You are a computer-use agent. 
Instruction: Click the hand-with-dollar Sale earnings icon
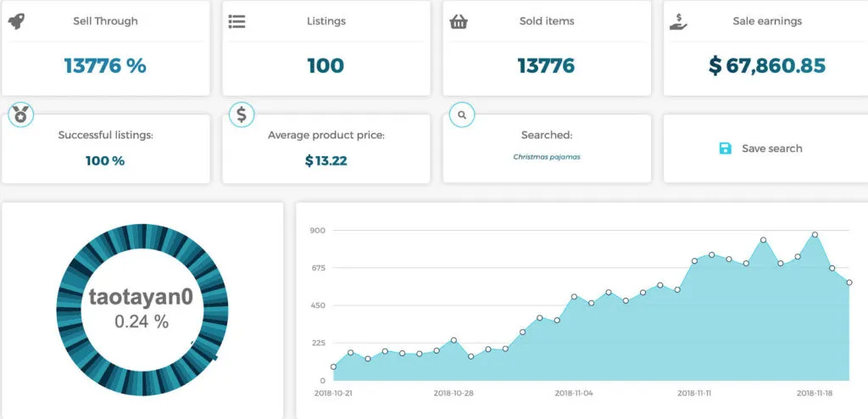(x=678, y=21)
